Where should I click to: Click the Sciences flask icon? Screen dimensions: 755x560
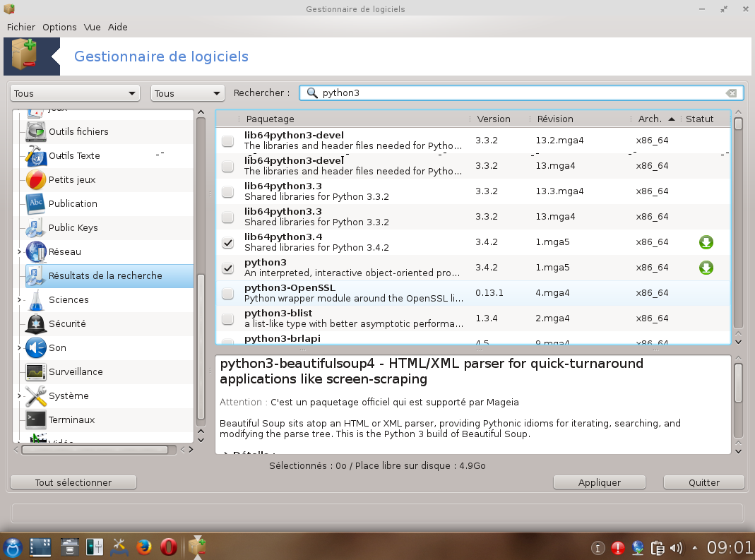pos(36,300)
